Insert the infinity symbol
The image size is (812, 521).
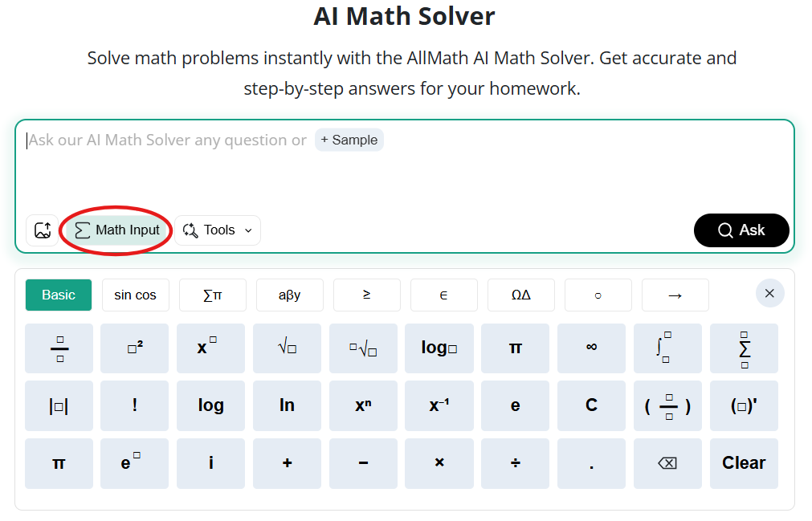point(591,348)
